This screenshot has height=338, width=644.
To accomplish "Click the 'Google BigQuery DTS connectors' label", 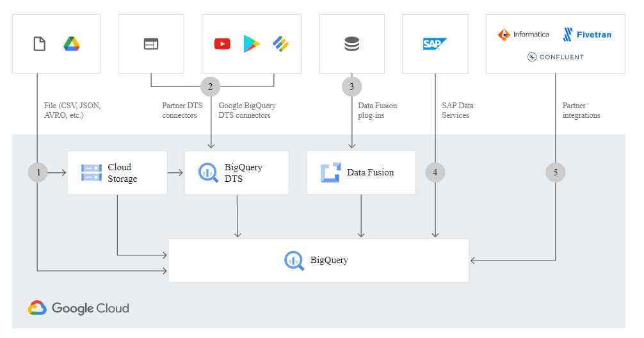I will [x=247, y=111].
